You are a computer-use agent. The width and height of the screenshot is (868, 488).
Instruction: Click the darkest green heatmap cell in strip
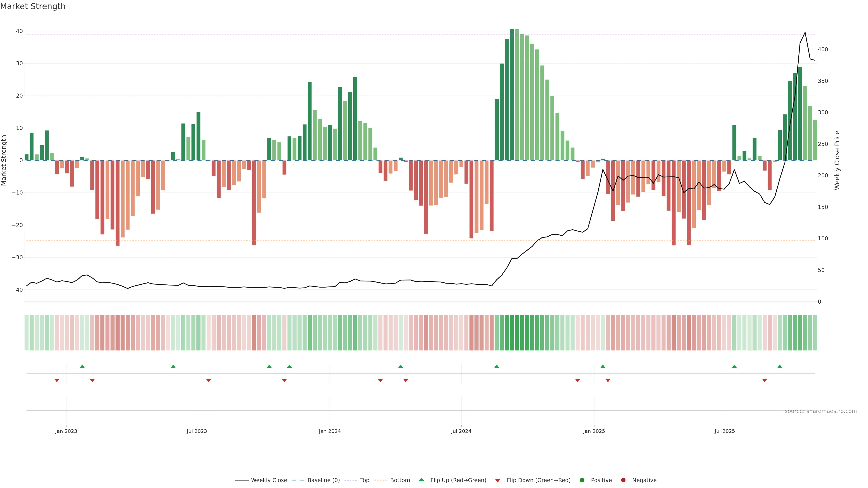[x=512, y=332]
